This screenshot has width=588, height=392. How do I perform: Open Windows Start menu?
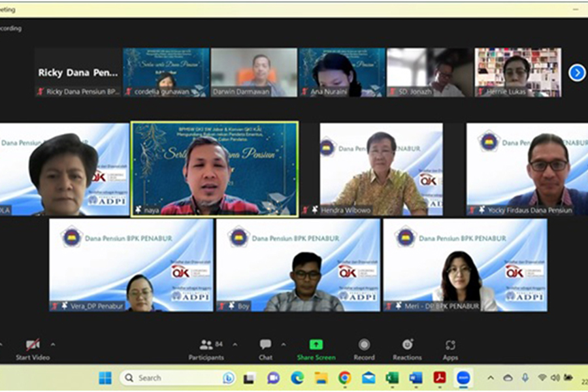coord(105,378)
